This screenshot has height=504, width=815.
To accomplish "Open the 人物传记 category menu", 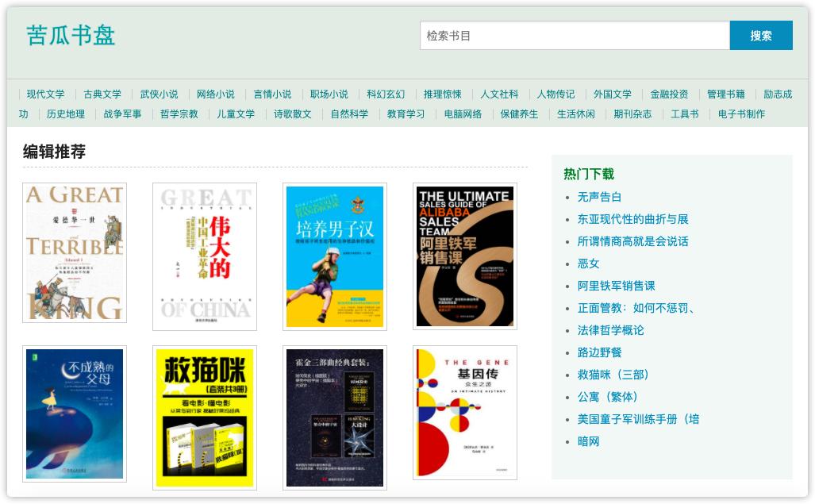I will (x=555, y=94).
